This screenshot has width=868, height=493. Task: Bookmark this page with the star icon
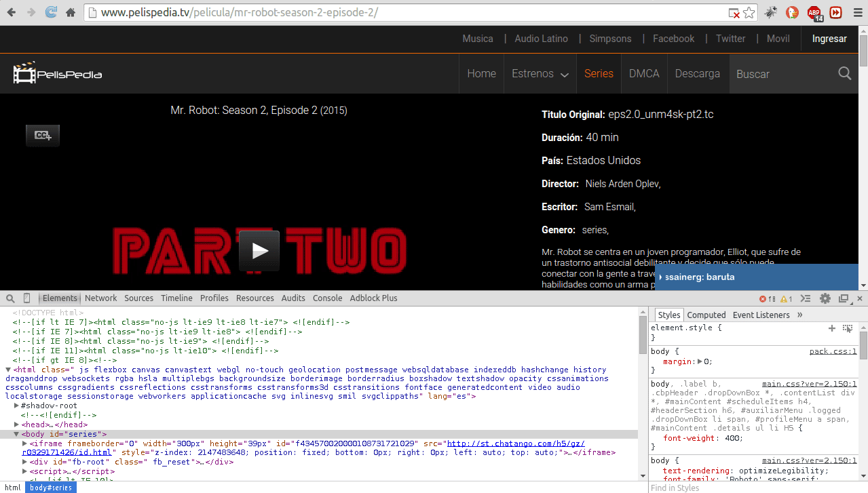[749, 13]
